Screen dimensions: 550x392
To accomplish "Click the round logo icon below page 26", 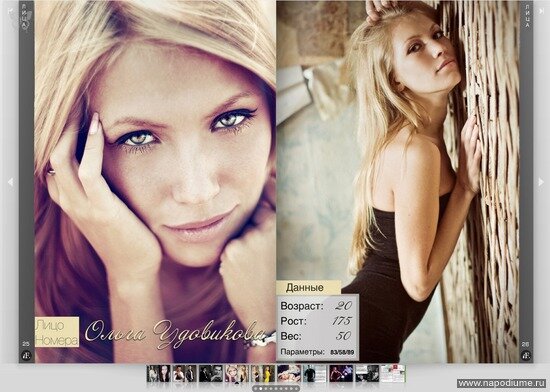I will click(525, 356).
